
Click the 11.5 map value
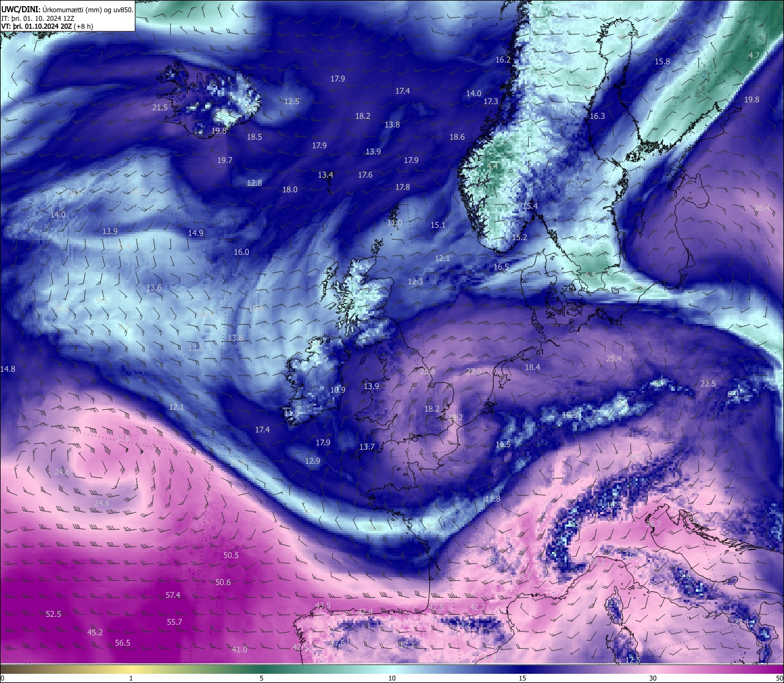point(503,445)
